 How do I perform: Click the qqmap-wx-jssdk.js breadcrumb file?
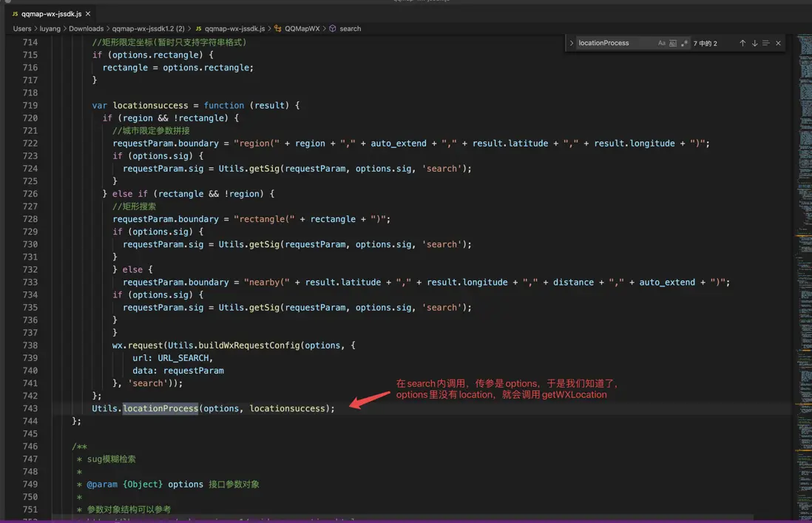pos(234,29)
